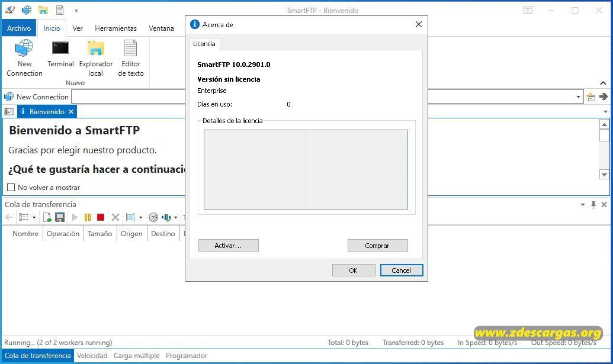Pause the transfer queue

(x=88, y=217)
